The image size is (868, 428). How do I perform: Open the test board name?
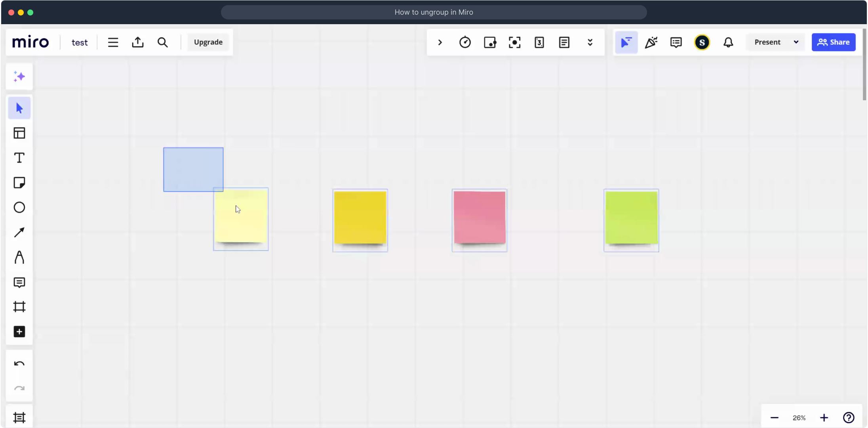(x=80, y=42)
